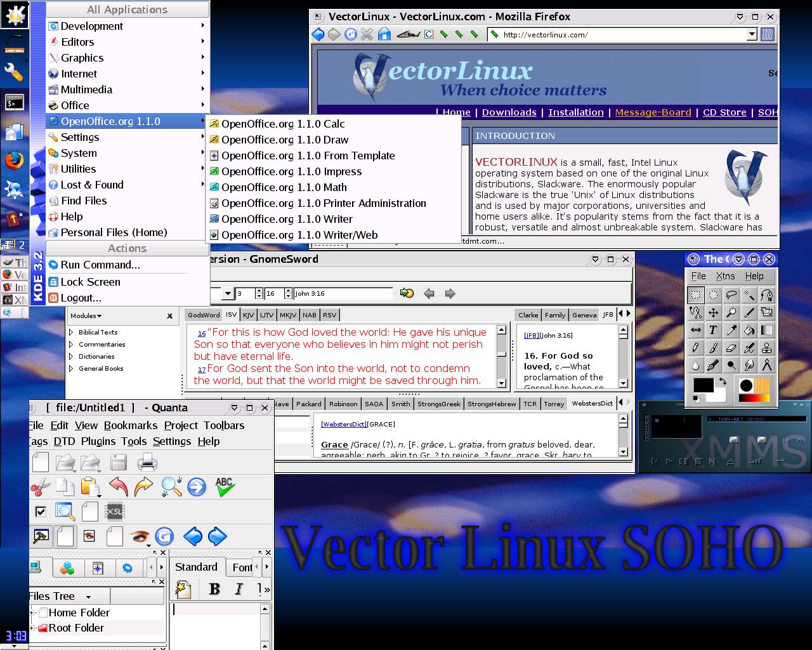This screenshot has width=812, height=650.
Task: Click the Print icon in Quanta toolbar
Action: pos(148,462)
